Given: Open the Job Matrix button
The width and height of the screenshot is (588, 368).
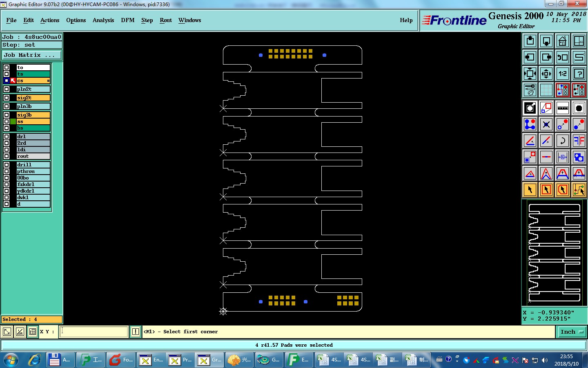Looking at the screenshot, I should click(32, 55).
